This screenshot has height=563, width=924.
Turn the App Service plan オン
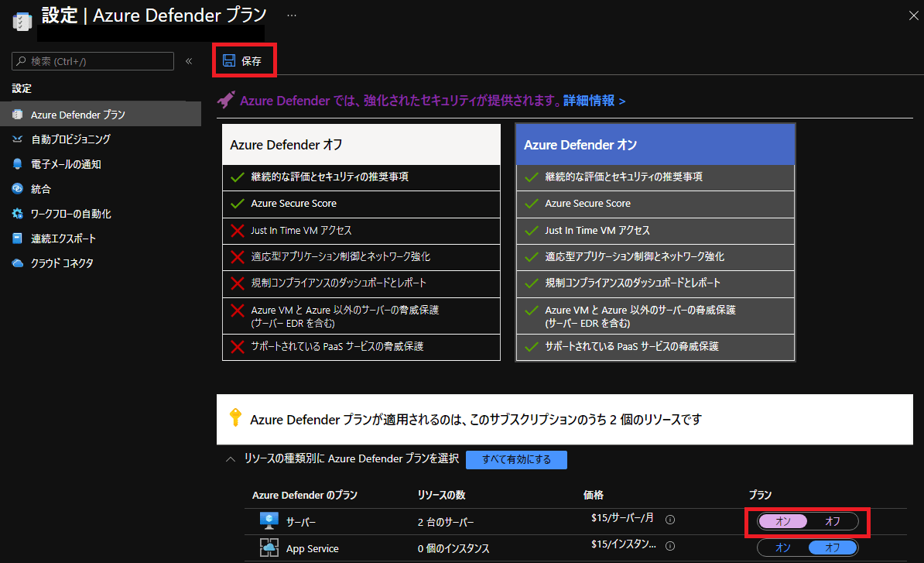point(783,548)
